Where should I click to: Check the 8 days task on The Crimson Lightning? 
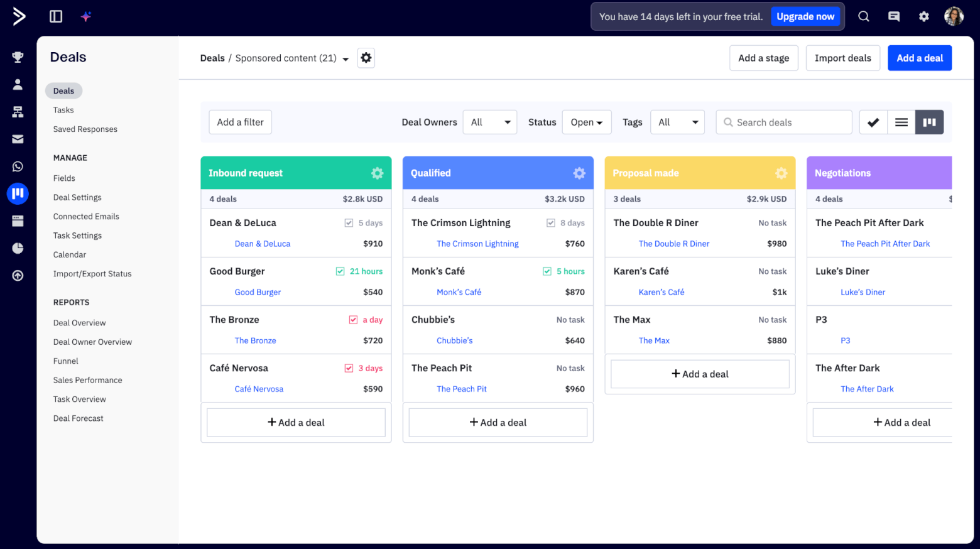550,222
